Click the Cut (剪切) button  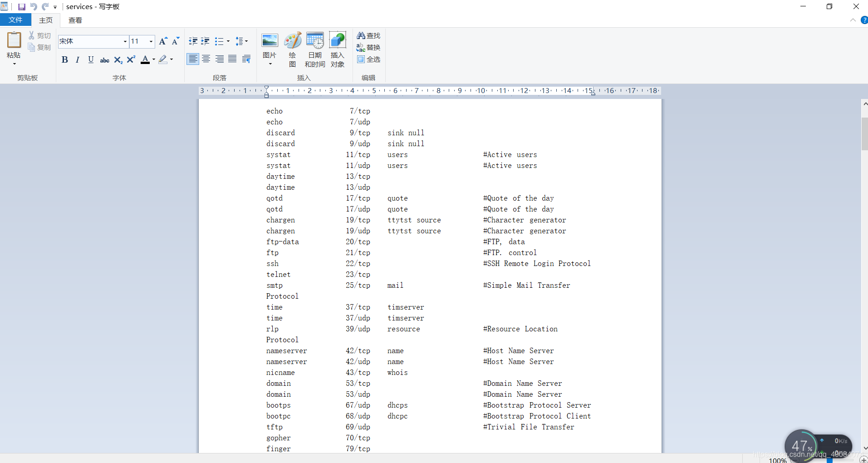tap(39, 35)
